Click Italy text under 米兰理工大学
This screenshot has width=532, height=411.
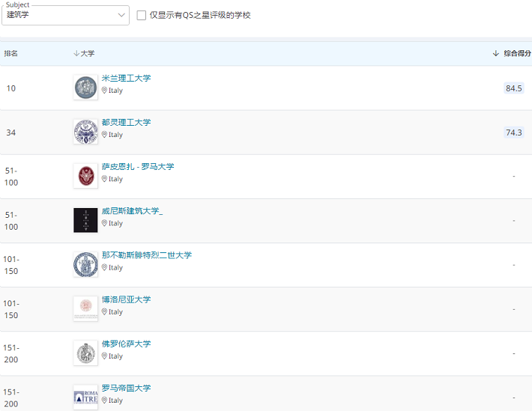[x=115, y=91]
